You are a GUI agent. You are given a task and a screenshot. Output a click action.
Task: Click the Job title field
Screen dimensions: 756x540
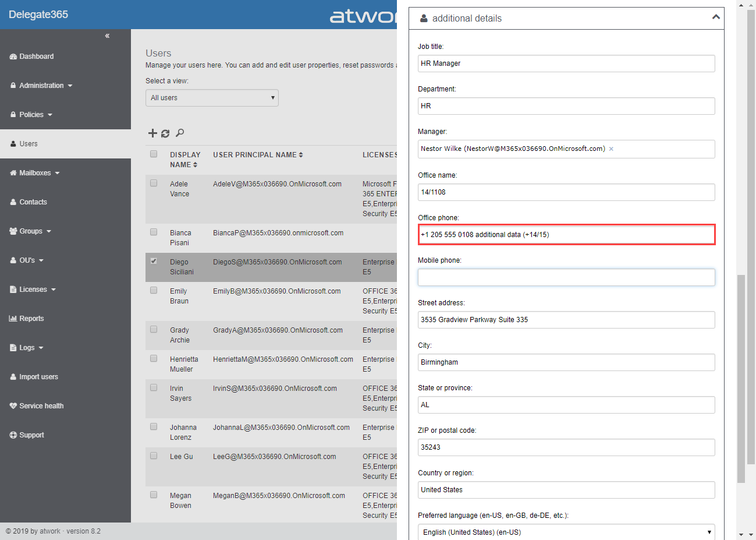[x=566, y=63]
